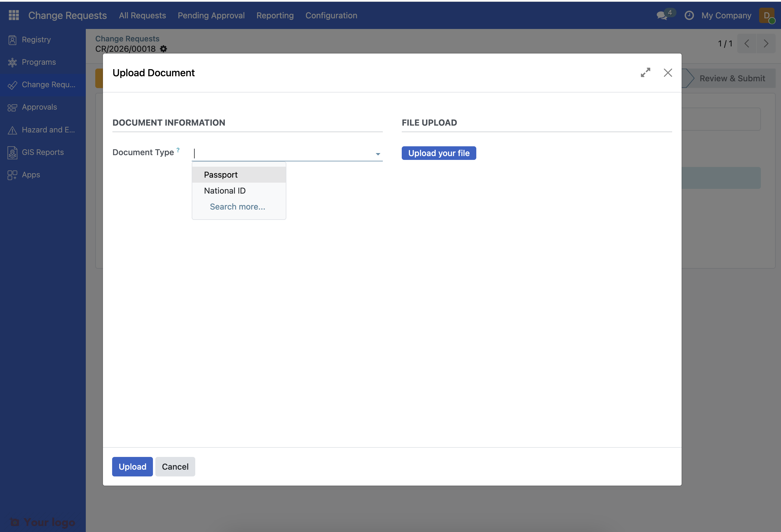The image size is (781, 532).
Task: Open the Pending Approval menu
Action: pos(211,15)
